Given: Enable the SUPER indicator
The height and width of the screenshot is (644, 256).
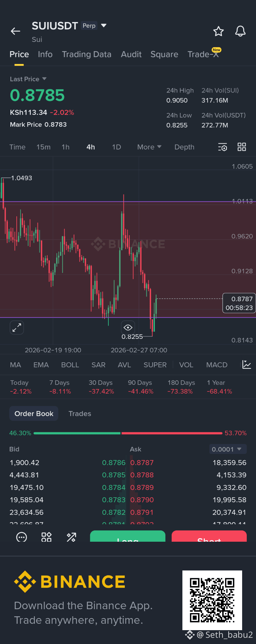Looking at the screenshot, I should (155, 365).
